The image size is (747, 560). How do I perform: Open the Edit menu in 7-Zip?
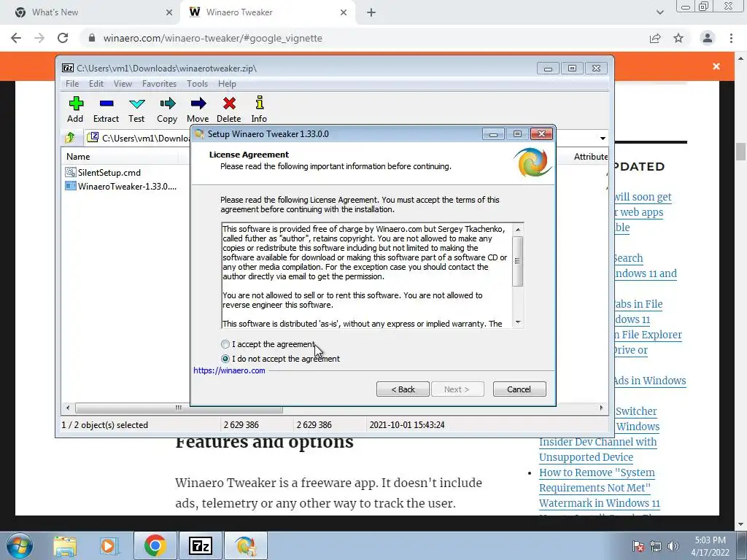pos(96,84)
